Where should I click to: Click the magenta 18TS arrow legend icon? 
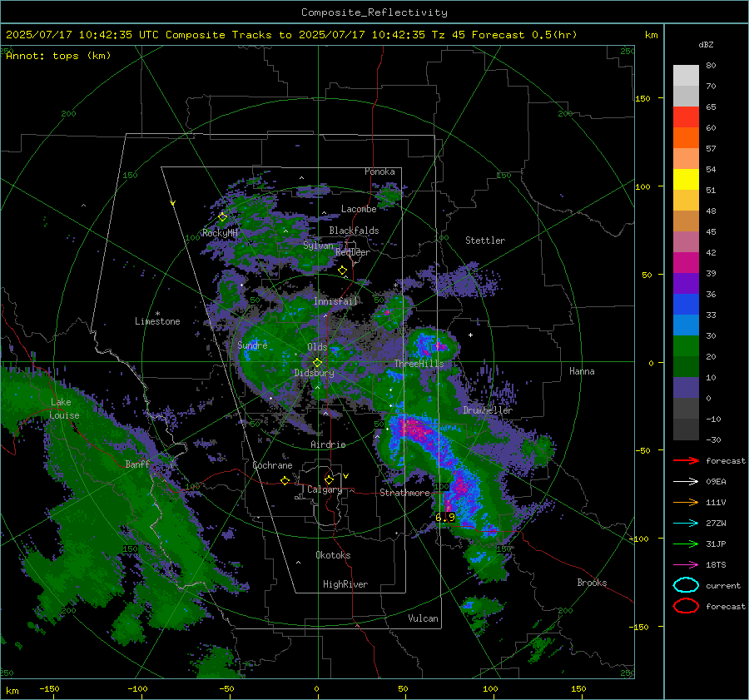pyautogui.click(x=686, y=565)
